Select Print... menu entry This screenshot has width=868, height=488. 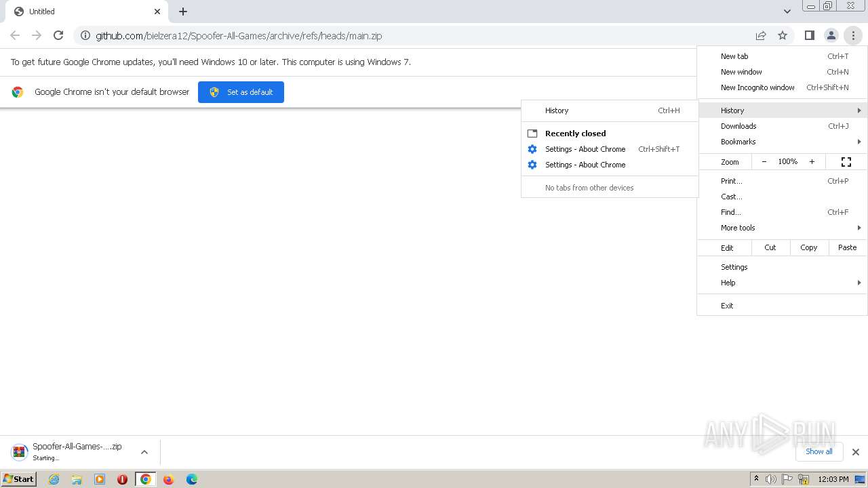pos(782,181)
